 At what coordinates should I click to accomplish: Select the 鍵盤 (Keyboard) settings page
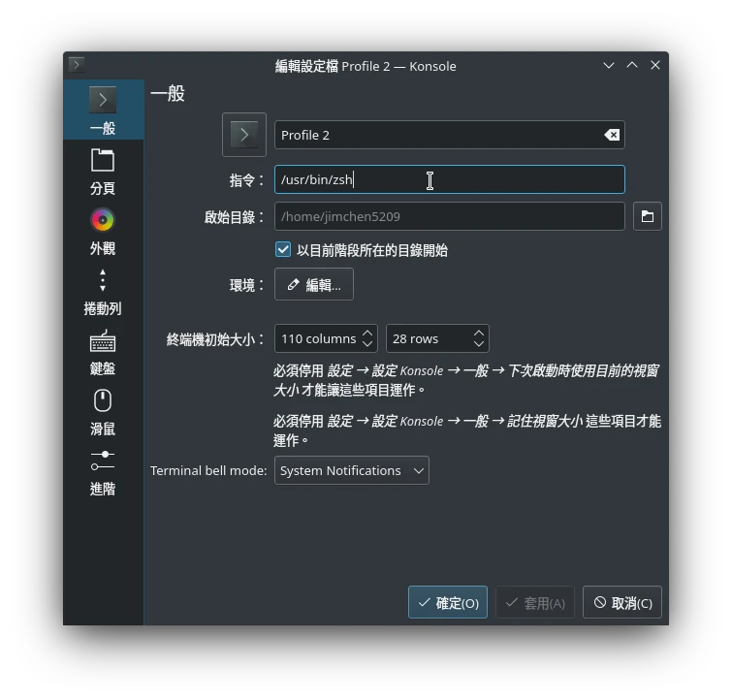(x=103, y=352)
